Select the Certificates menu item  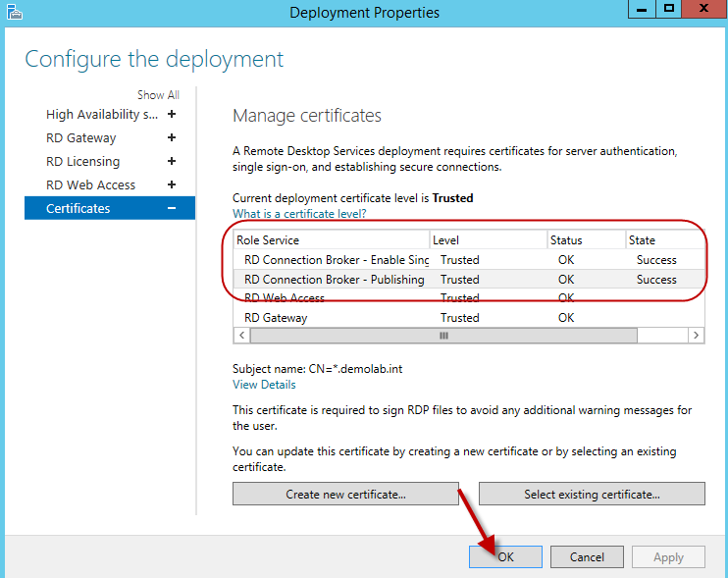(78, 208)
